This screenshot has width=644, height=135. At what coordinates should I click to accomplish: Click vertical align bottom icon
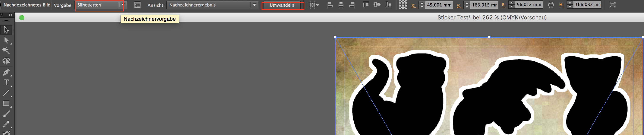click(x=388, y=5)
